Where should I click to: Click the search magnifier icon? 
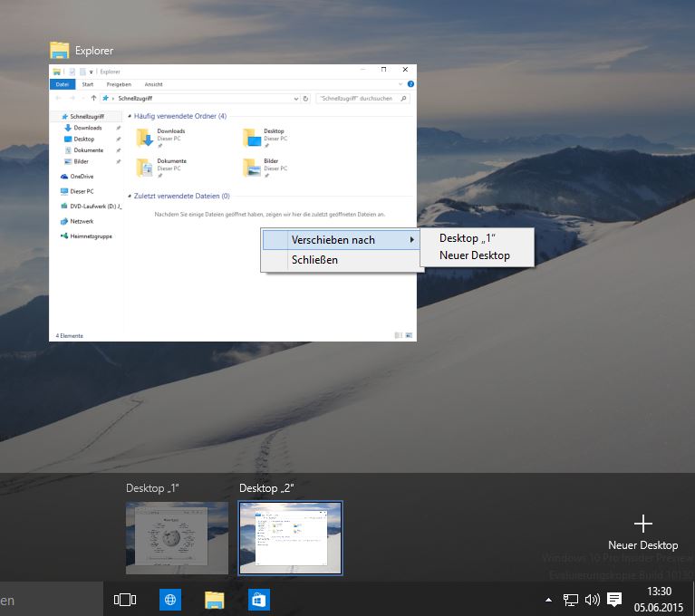(x=403, y=99)
